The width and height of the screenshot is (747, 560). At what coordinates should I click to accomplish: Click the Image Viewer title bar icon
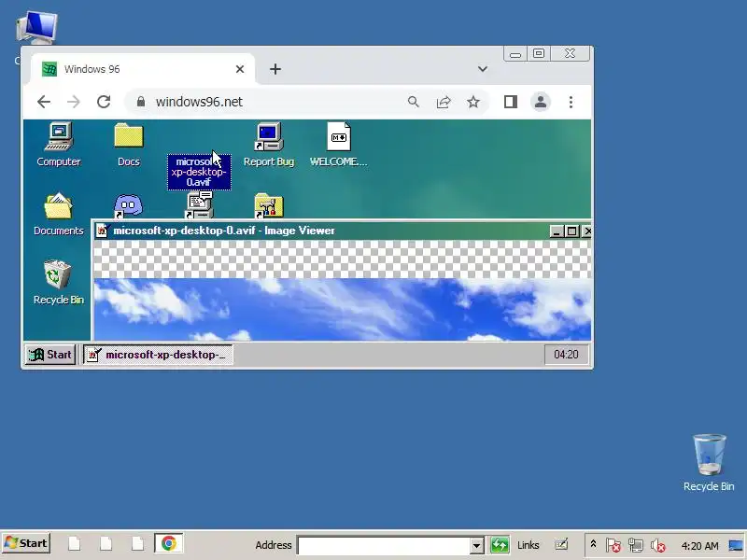pyautogui.click(x=102, y=231)
